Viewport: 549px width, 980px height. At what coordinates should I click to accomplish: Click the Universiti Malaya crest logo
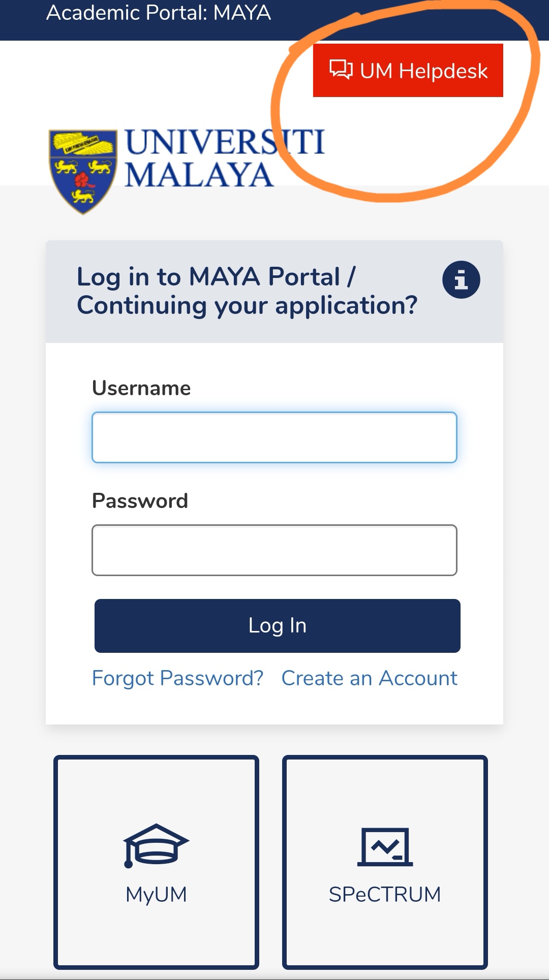83,171
